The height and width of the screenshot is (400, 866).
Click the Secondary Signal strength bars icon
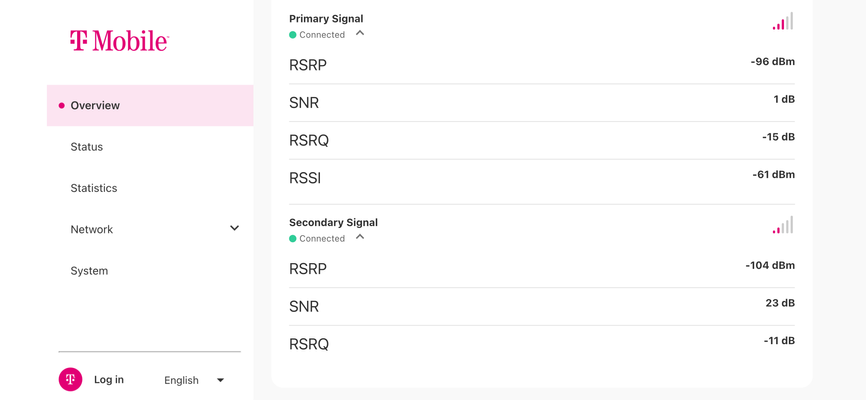click(783, 225)
